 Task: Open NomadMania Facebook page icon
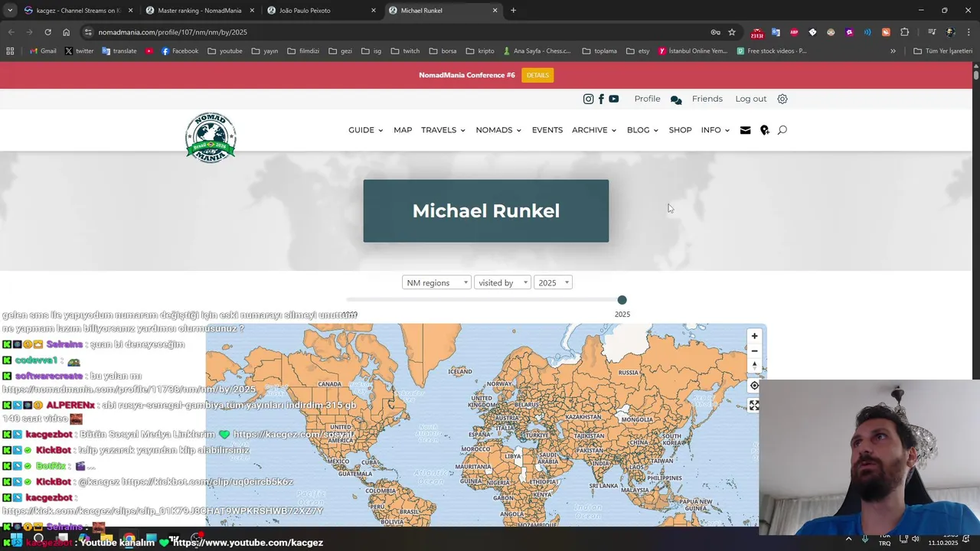click(601, 99)
